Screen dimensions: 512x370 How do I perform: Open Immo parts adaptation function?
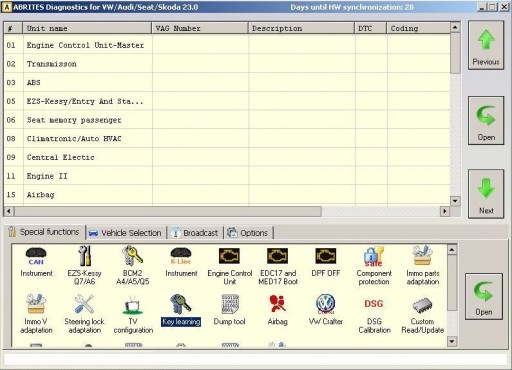[422, 266]
